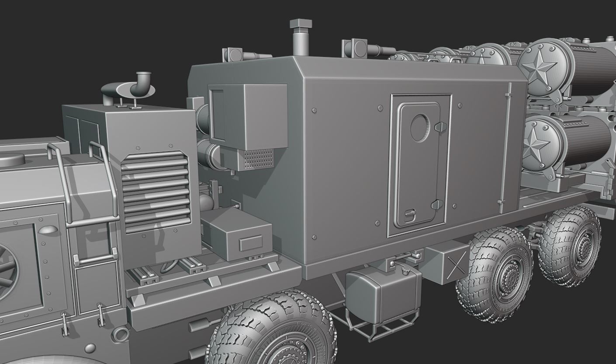Click the louvered vent grille
Image resolution: width=616 pixels, height=364 pixels.
[x=155, y=191]
